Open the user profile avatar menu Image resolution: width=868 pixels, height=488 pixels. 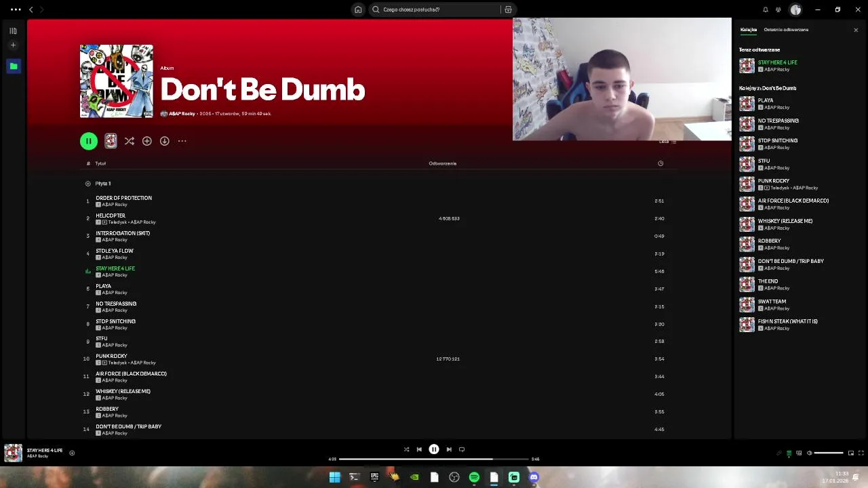pyautogui.click(x=795, y=9)
